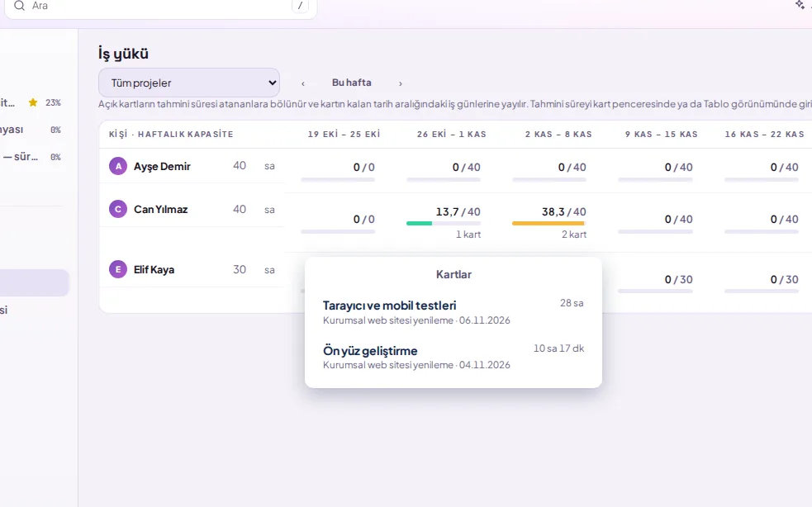812x507 pixels.
Task: Go to previous week arrow
Action: pos(303,83)
